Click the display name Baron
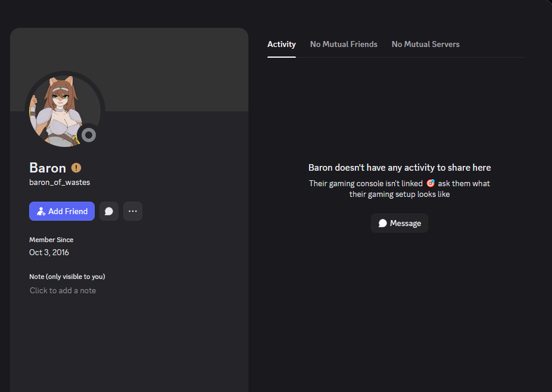552x392 pixels. tap(48, 168)
